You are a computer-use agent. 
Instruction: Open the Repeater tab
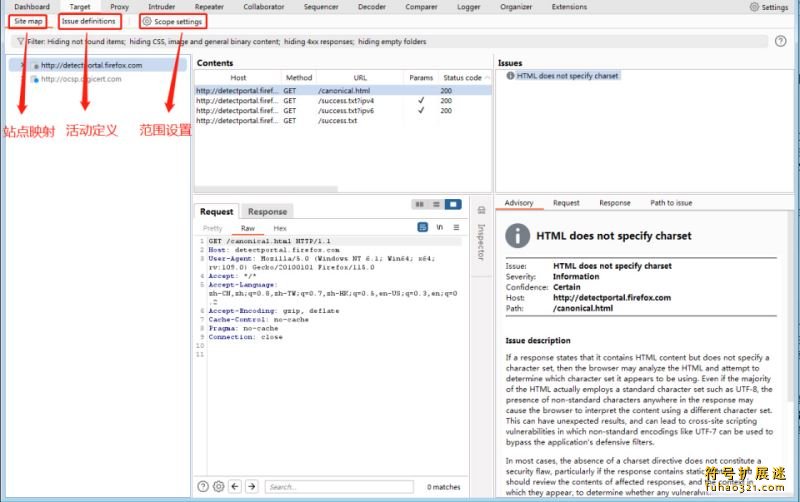click(x=209, y=7)
